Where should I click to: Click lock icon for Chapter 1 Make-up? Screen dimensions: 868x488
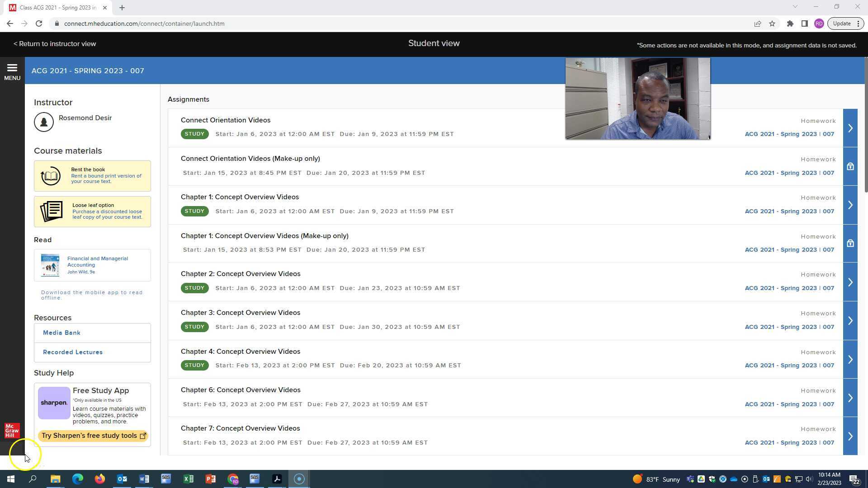850,244
